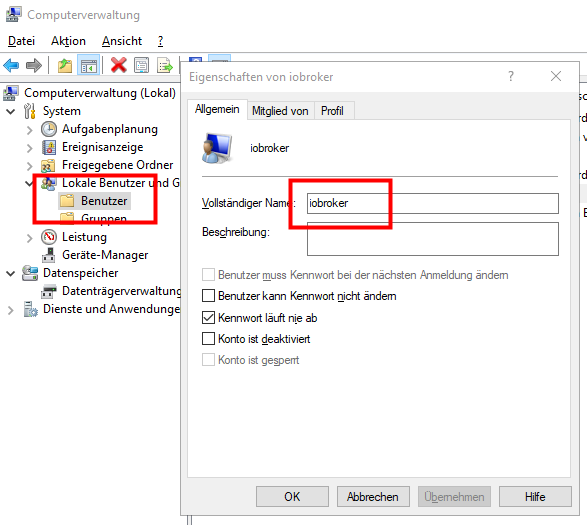
Task: Click the Abbrechen button
Action: tap(373, 497)
